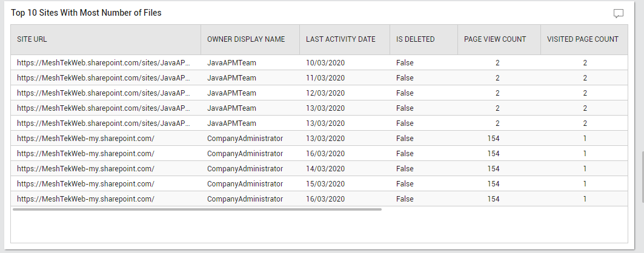The image size is (644, 253).
Task: Click the first 154 page view count cell
Action: click(x=493, y=139)
